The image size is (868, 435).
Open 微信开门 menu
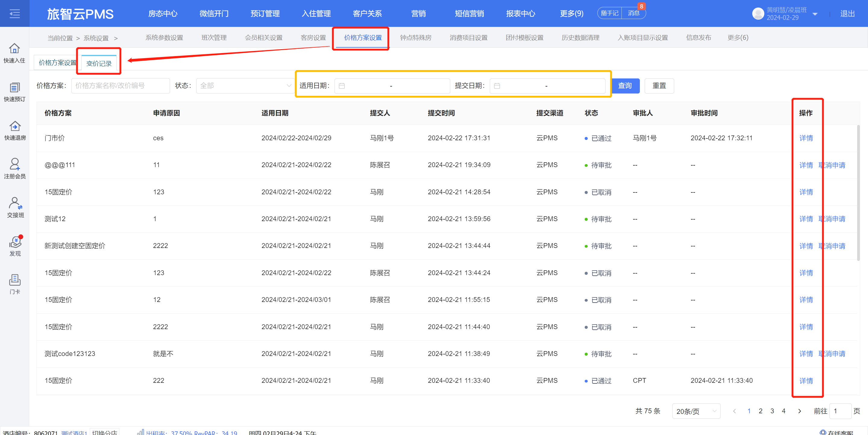click(214, 14)
